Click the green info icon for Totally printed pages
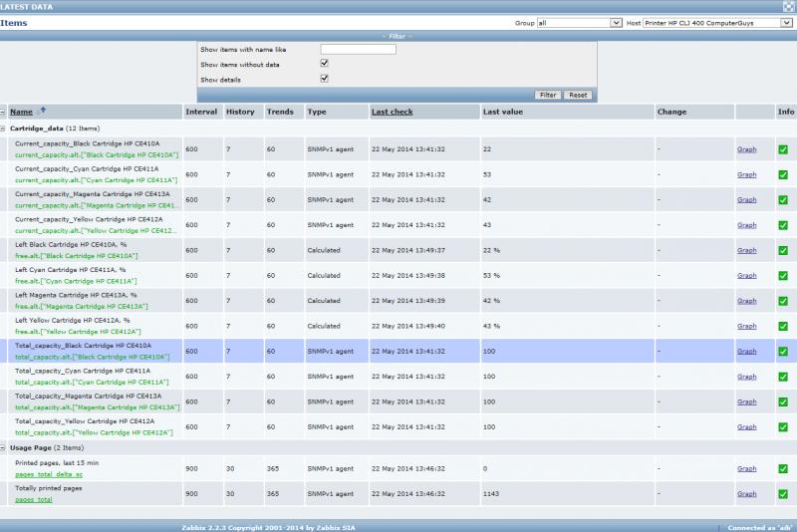Viewport: 797px width, 532px height. tap(783, 494)
